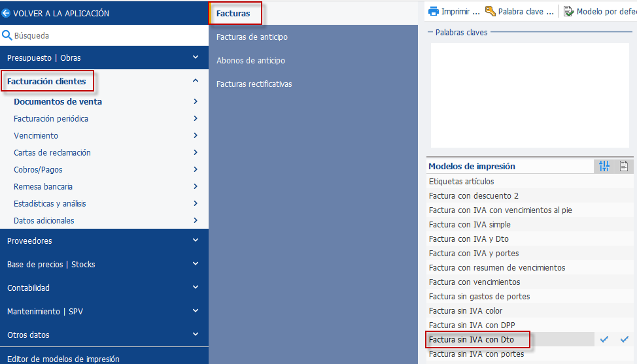Select Facturas rectificativas in the submenu
This screenshot has width=637, height=364.
click(254, 84)
